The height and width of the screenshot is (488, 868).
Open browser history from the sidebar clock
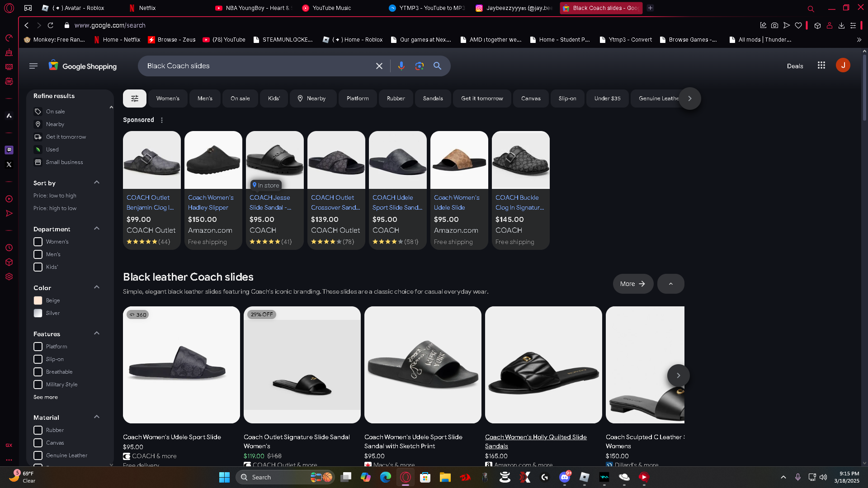coord(9,248)
